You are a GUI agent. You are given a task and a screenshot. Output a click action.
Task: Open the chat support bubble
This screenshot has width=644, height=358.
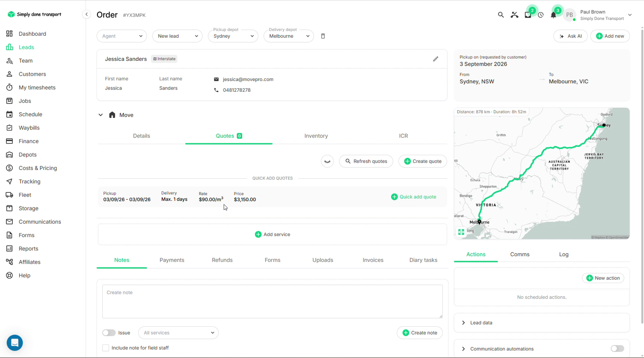pos(15,343)
